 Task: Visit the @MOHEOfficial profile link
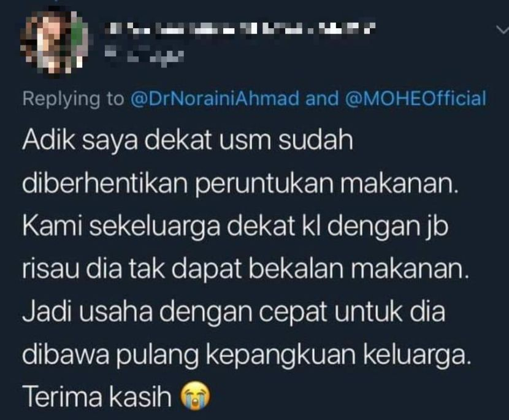pyautogui.click(x=415, y=99)
